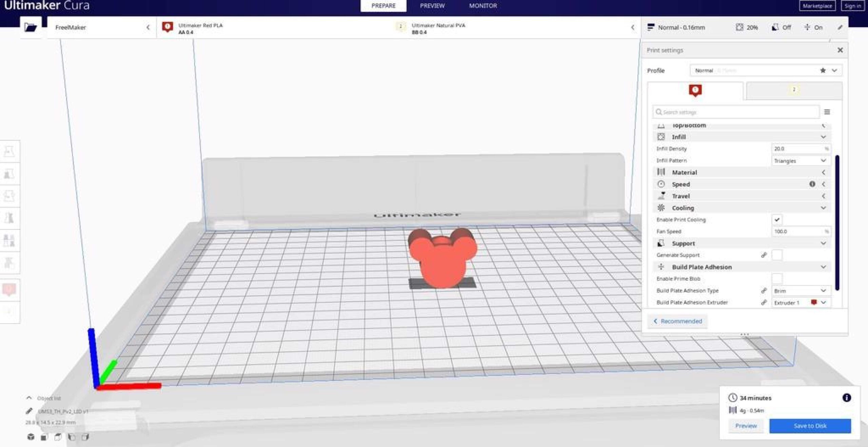The width and height of the screenshot is (868, 447).
Task: Switch to left side view icon
Action: 72,437
